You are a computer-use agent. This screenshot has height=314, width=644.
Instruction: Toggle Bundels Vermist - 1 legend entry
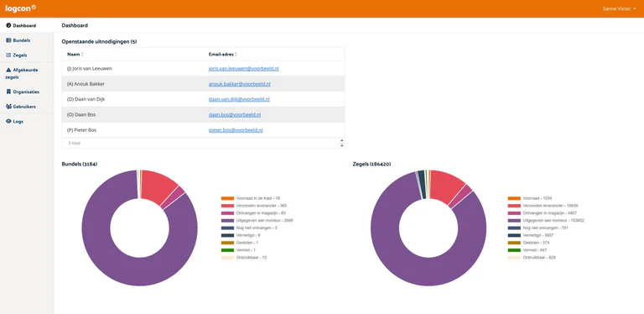(x=238, y=250)
